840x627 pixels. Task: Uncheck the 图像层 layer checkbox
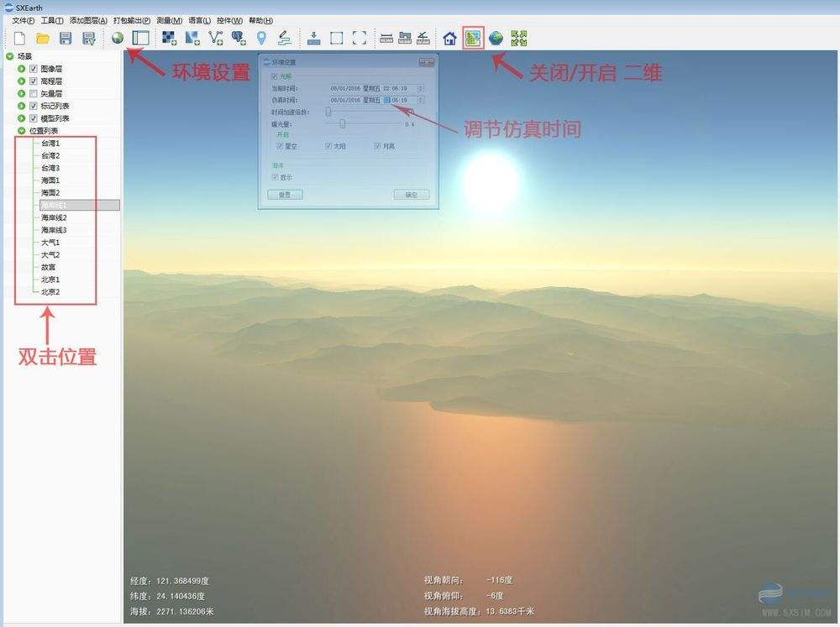34,69
